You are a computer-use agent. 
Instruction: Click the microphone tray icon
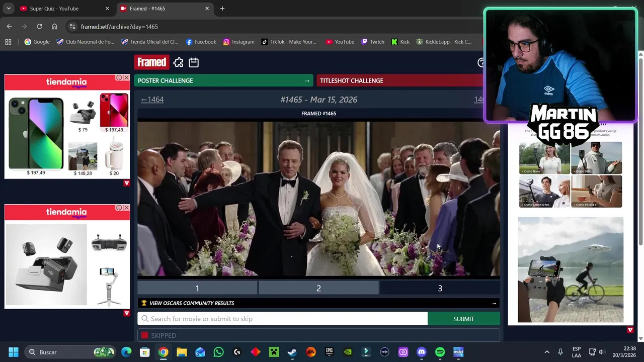(x=560, y=352)
